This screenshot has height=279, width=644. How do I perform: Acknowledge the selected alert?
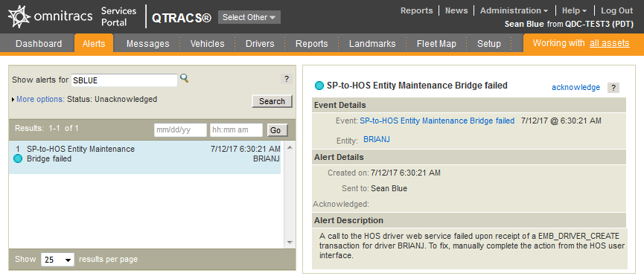pyautogui.click(x=576, y=87)
